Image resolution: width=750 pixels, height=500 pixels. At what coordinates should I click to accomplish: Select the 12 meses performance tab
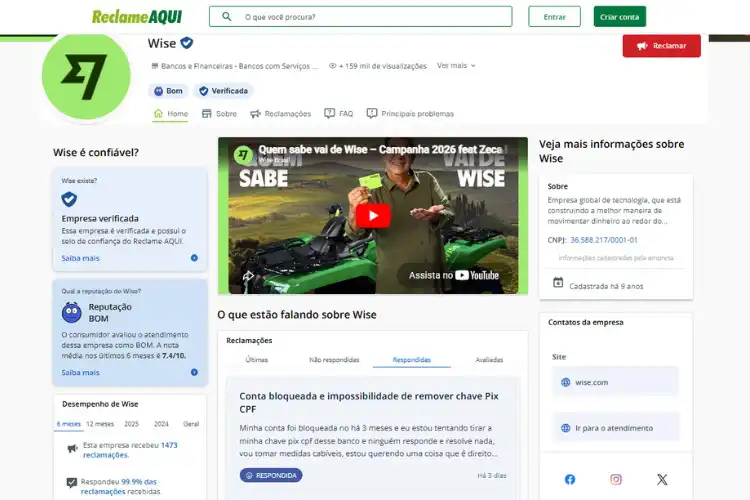click(100, 424)
